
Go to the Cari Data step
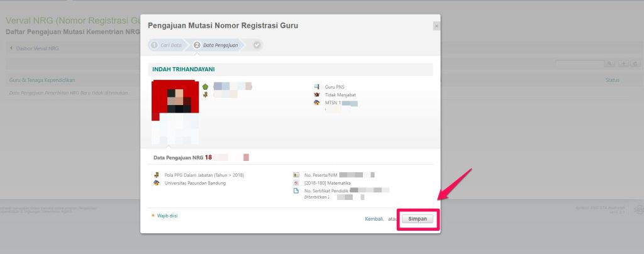coord(166,45)
